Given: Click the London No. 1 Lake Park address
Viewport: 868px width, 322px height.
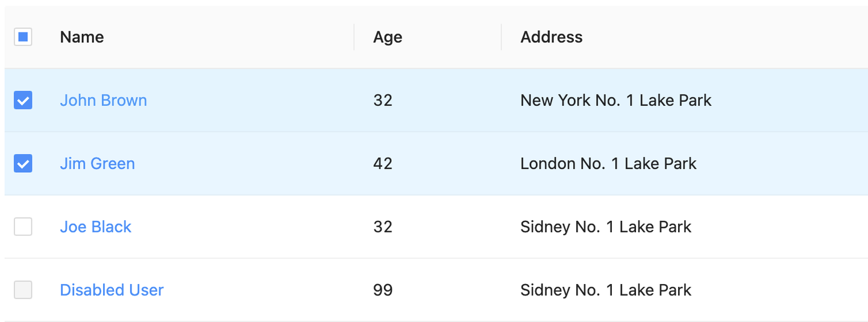Looking at the screenshot, I should pos(608,164).
